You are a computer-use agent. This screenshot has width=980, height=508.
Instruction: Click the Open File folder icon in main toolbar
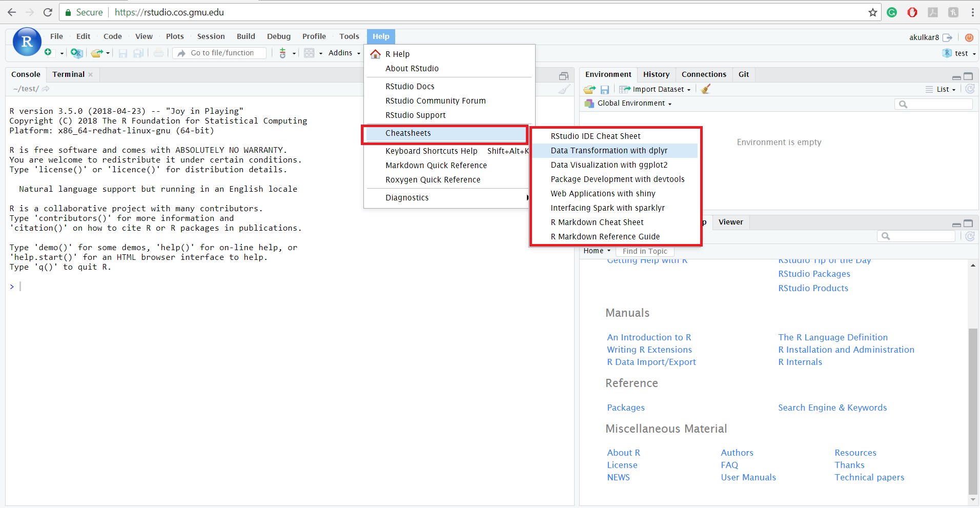[96, 53]
